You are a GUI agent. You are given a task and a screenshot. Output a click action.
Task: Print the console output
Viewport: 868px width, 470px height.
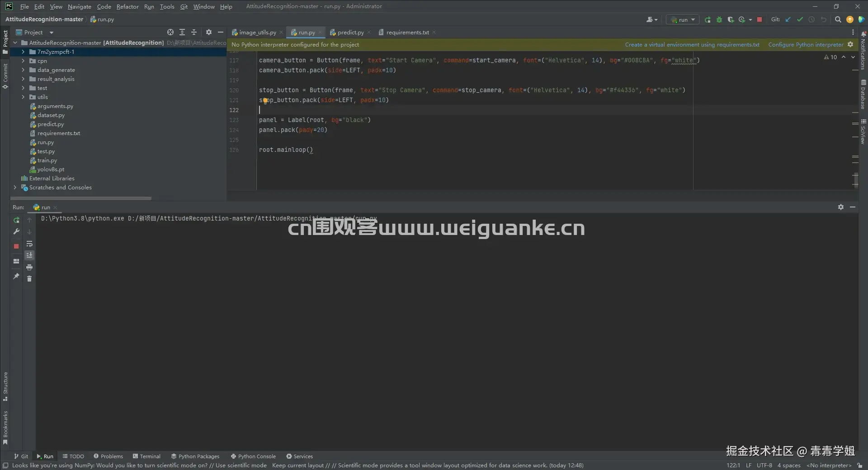click(29, 267)
